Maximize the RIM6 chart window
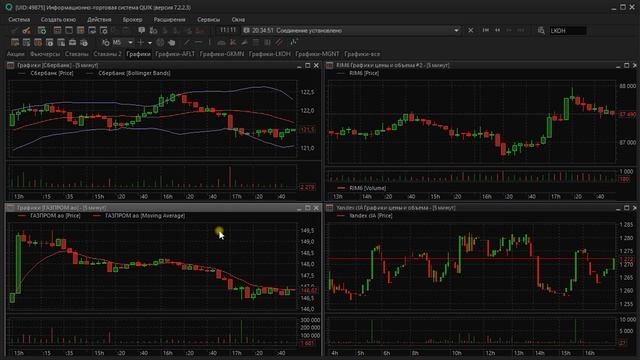The image size is (640, 360). [627, 65]
